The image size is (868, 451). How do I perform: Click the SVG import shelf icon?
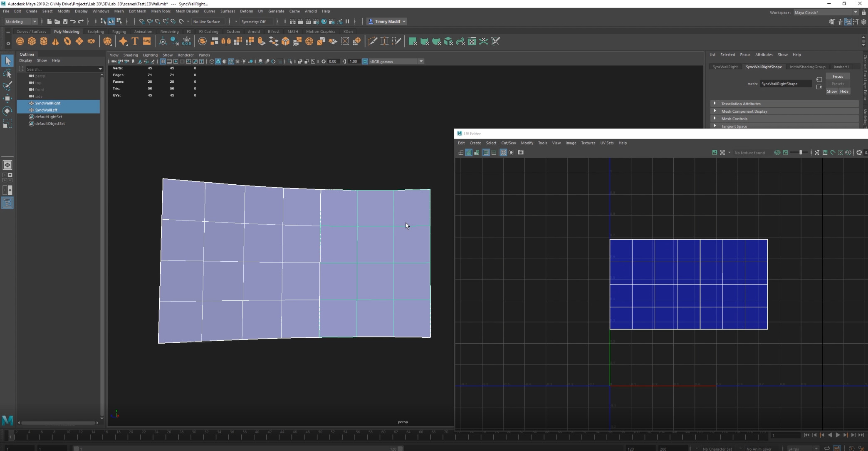(147, 41)
